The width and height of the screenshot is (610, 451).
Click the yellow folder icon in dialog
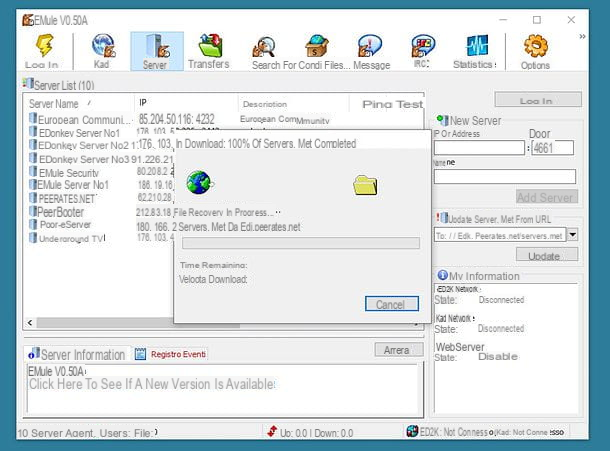[365, 185]
